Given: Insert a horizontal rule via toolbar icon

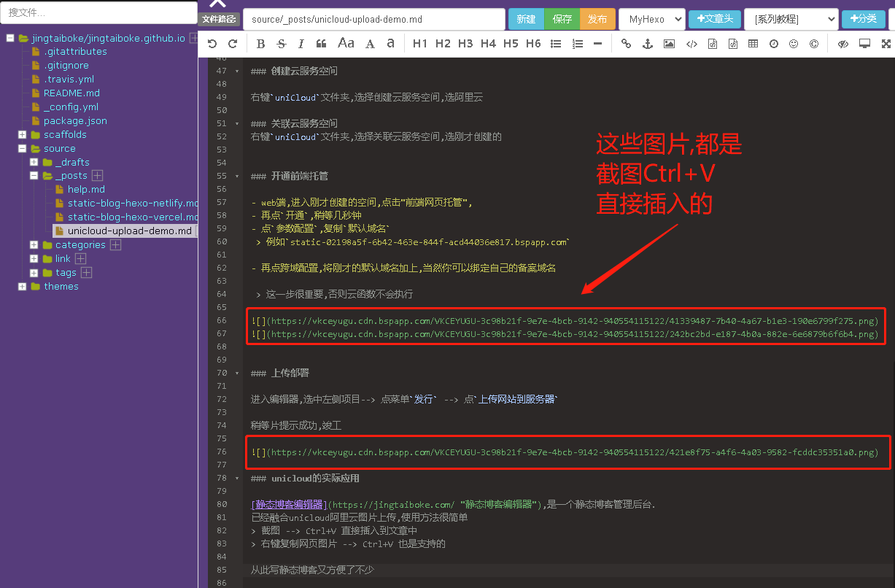Looking at the screenshot, I should pos(597,44).
